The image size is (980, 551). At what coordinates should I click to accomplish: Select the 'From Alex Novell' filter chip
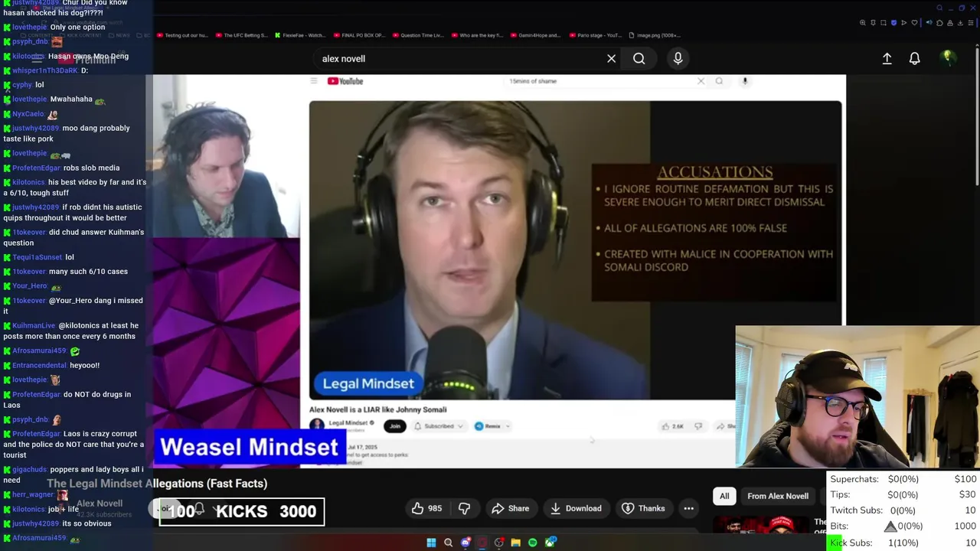pyautogui.click(x=778, y=496)
